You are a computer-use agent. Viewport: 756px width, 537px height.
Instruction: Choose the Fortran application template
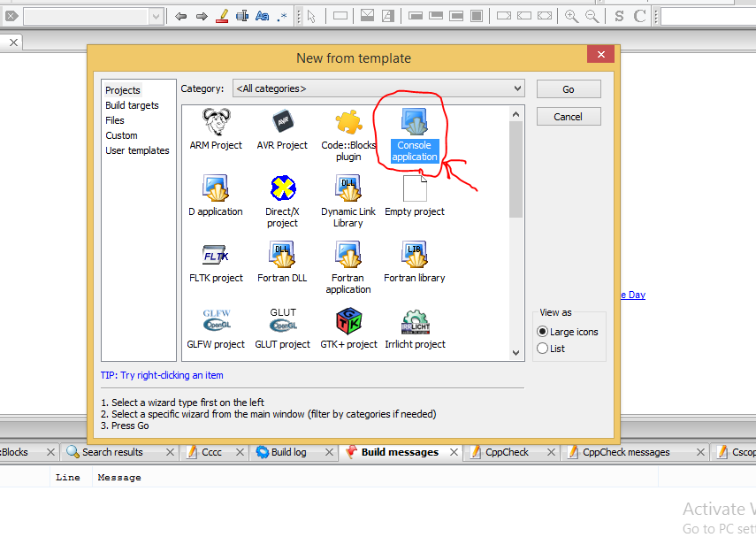click(348, 268)
